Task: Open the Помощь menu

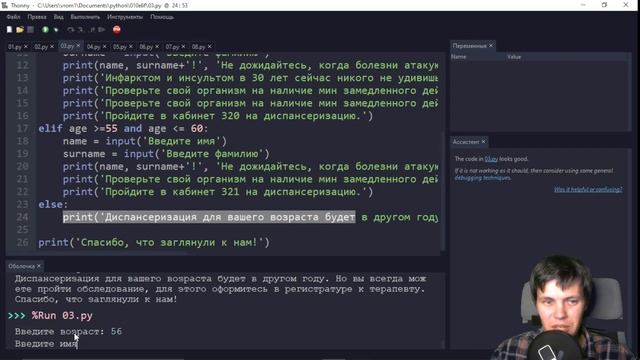Action: (x=162, y=17)
